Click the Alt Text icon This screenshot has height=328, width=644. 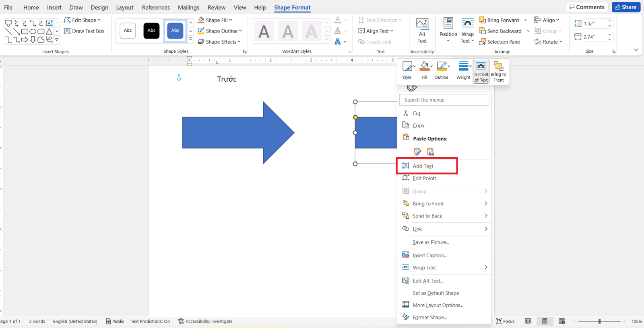tap(422, 24)
